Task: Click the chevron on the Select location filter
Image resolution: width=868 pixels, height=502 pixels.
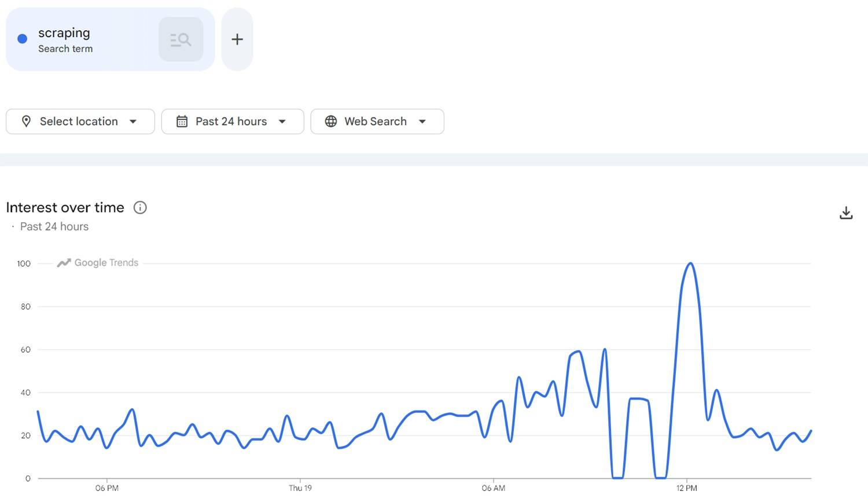Action: point(133,122)
